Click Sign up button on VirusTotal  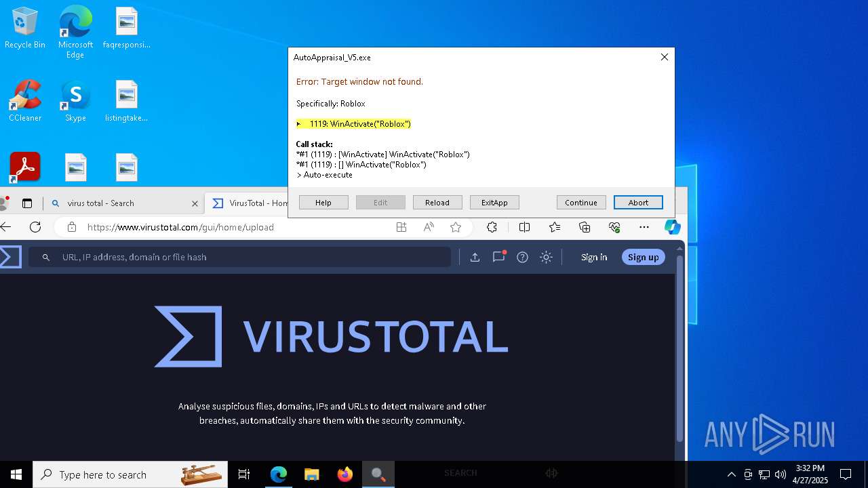tap(644, 257)
